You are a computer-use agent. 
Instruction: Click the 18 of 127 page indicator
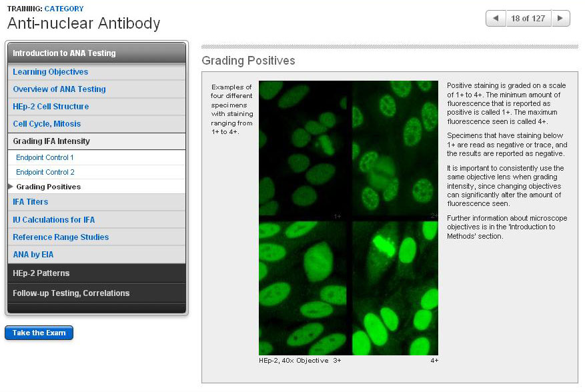[x=528, y=19]
